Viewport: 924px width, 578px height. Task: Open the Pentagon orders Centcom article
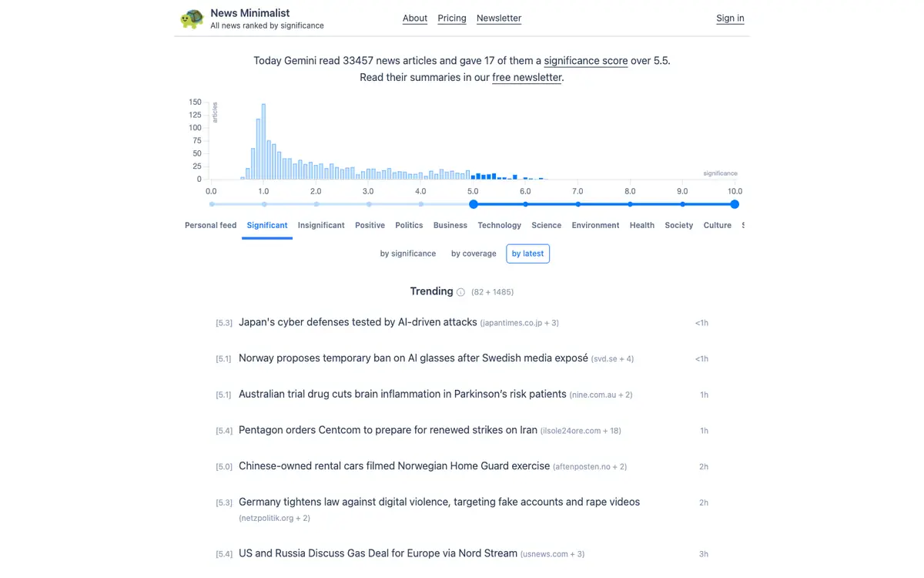click(388, 430)
